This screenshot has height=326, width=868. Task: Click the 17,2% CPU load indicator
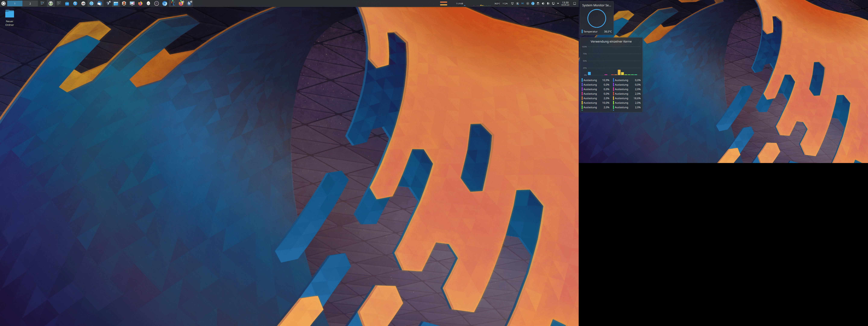[x=505, y=3]
